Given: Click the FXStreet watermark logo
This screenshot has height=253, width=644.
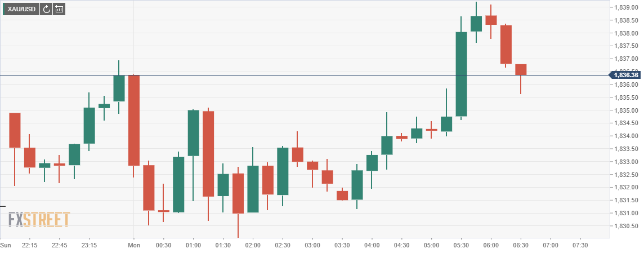Looking at the screenshot, I should click(x=39, y=219).
